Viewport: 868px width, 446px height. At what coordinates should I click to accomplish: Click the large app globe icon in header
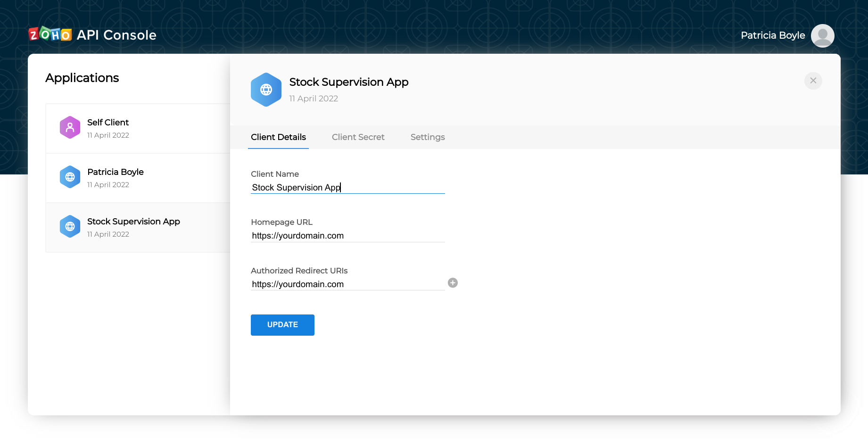[266, 90]
